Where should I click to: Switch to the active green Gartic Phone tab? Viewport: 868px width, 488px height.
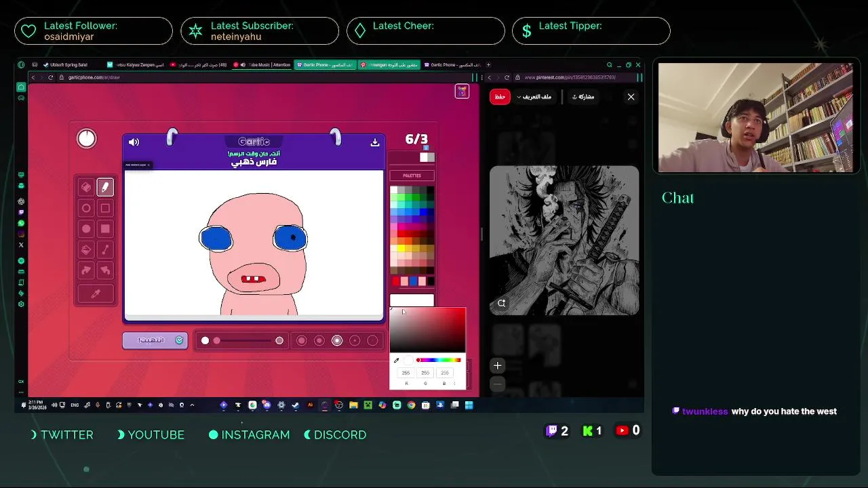[x=326, y=65]
